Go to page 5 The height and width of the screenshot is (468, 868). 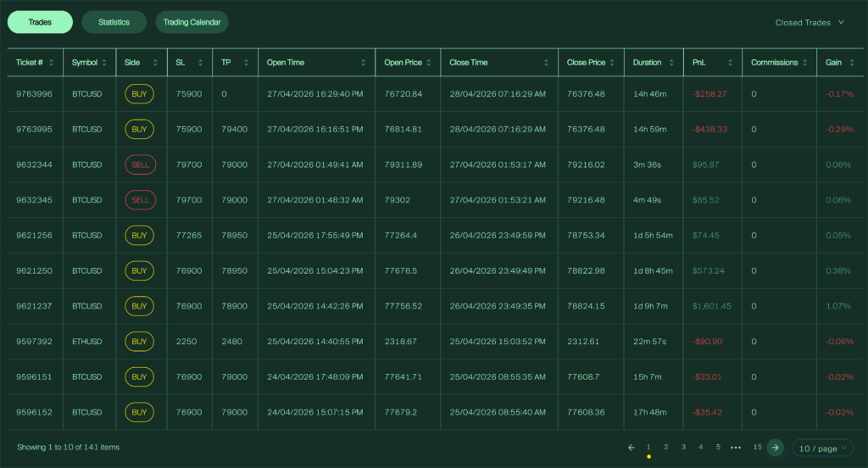[x=718, y=447]
